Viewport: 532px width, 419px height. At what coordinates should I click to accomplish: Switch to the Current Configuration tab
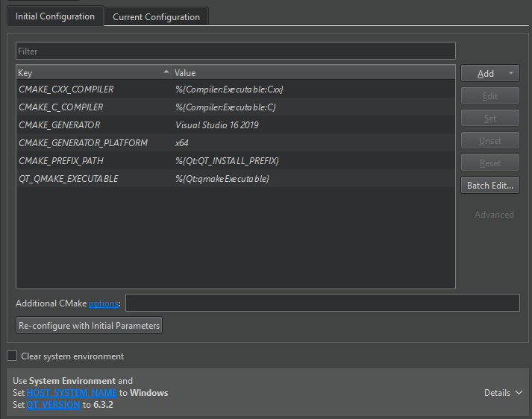pyautogui.click(x=156, y=16)
